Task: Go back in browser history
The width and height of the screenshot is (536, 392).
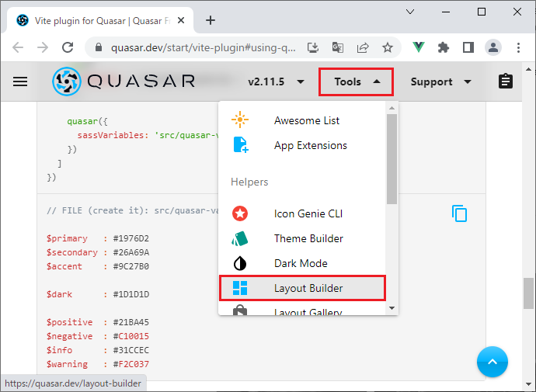Action: click(18, 47)
